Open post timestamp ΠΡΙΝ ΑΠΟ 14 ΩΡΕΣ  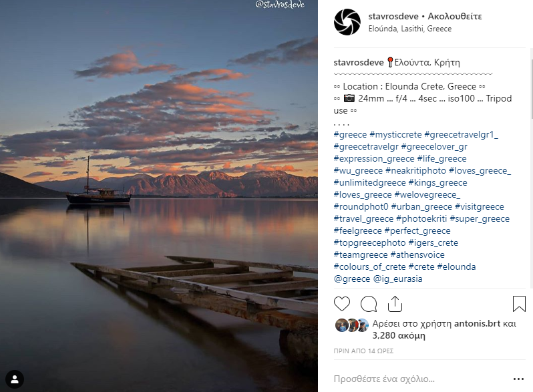(363, 351)
